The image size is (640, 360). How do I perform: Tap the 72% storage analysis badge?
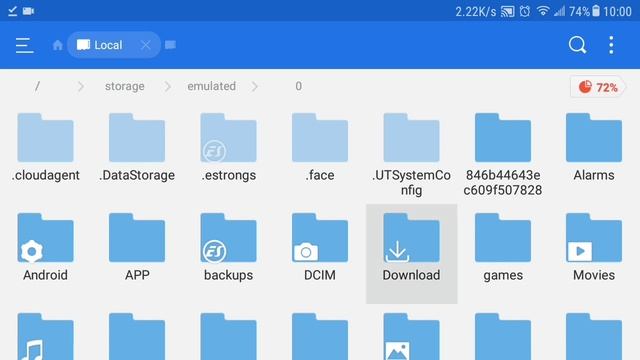point(598,87)
